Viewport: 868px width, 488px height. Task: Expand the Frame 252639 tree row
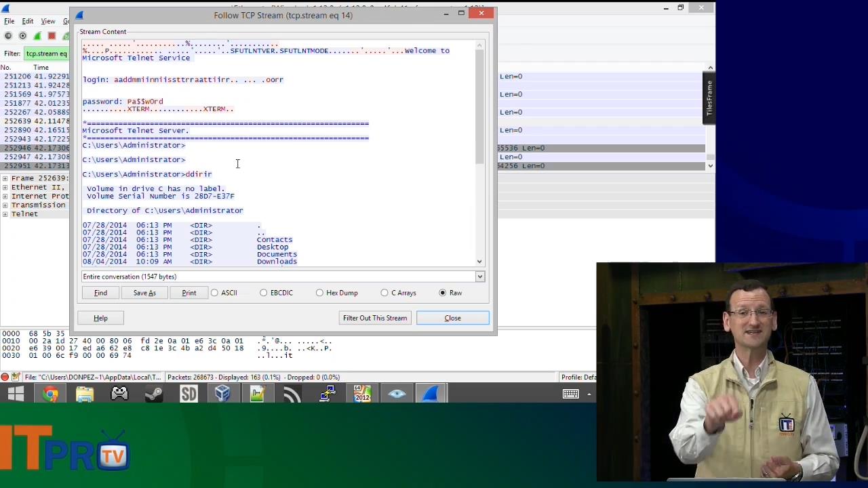(5, 178)
